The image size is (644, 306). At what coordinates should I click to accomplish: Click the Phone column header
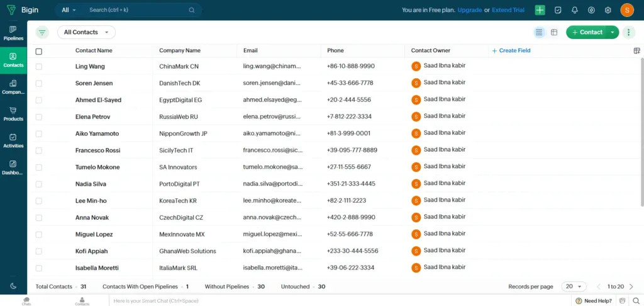pyautogui.click(x=335, y=50)
